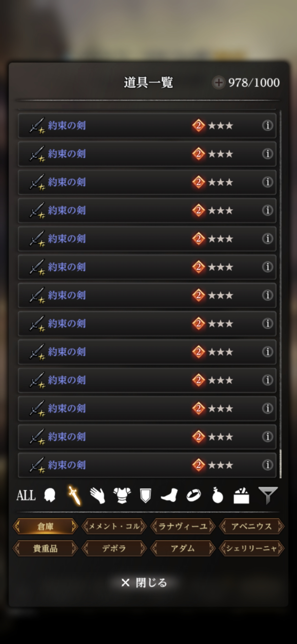Select the shield category filter icon

point(145,496)
